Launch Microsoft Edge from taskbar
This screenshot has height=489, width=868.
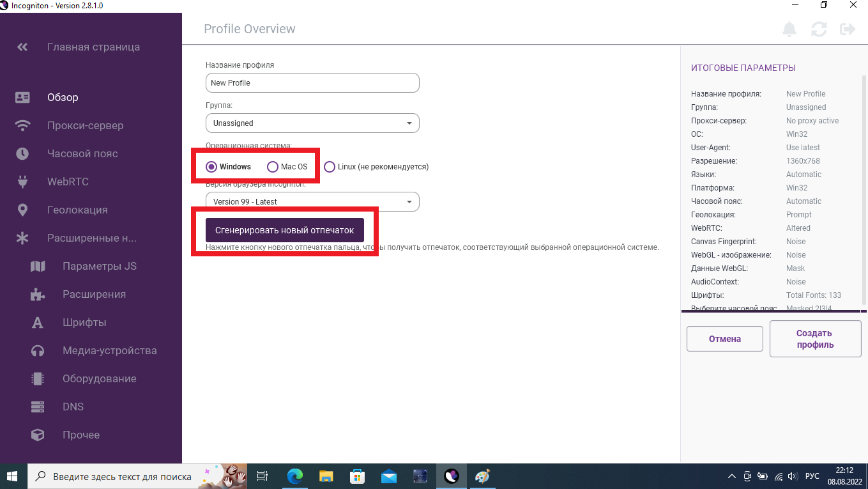[294, 476]
